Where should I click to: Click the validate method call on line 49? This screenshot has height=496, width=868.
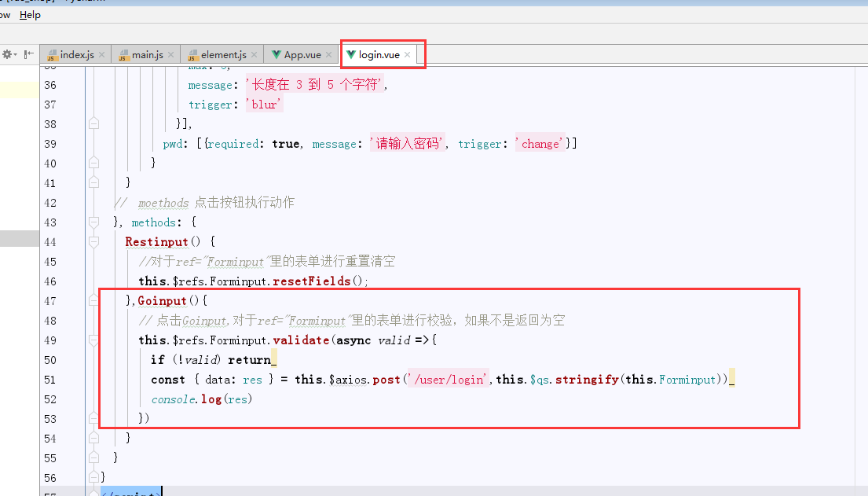301,340
